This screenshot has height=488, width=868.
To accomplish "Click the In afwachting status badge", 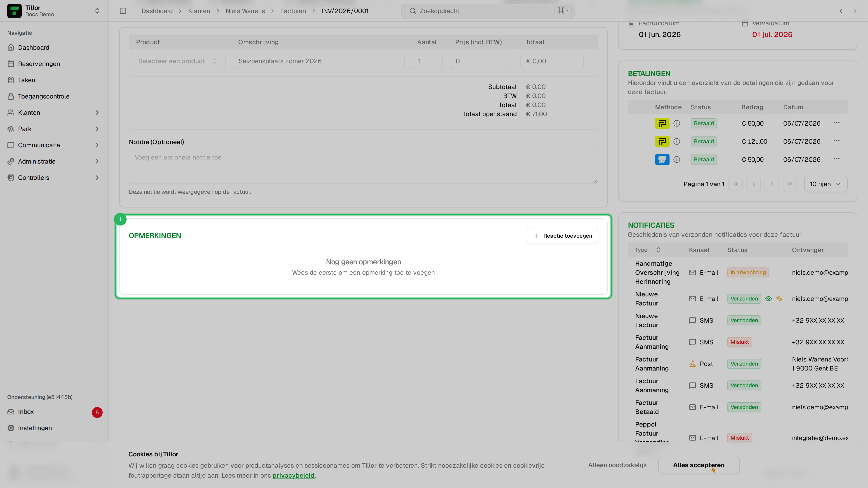I will [x=748, y=272].
